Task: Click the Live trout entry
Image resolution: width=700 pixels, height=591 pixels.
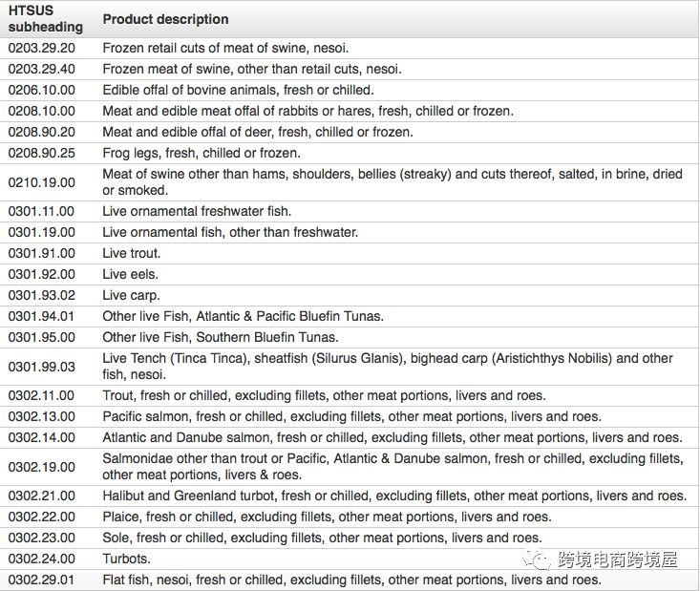Action: 131,253
